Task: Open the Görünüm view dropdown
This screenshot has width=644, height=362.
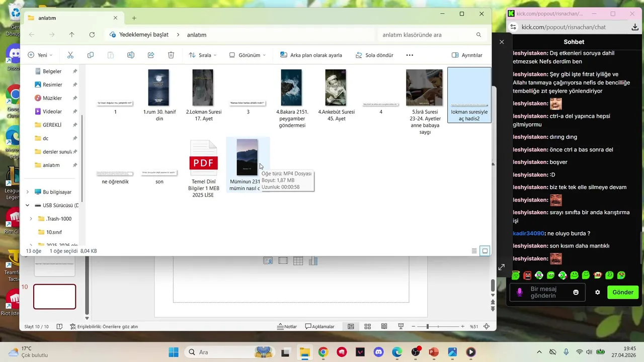Action: pos(248,55)
